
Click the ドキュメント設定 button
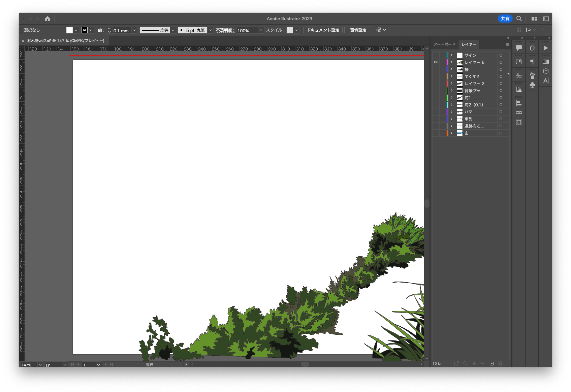[x=323, y=30]
